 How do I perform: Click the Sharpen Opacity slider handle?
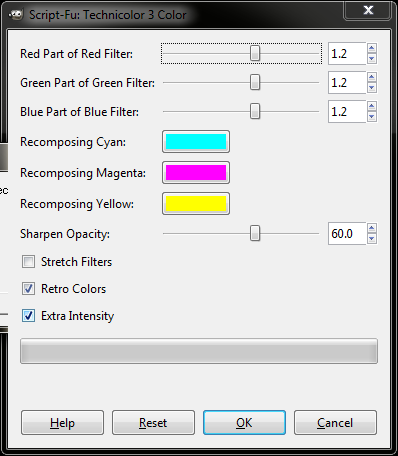coord(255,233)
